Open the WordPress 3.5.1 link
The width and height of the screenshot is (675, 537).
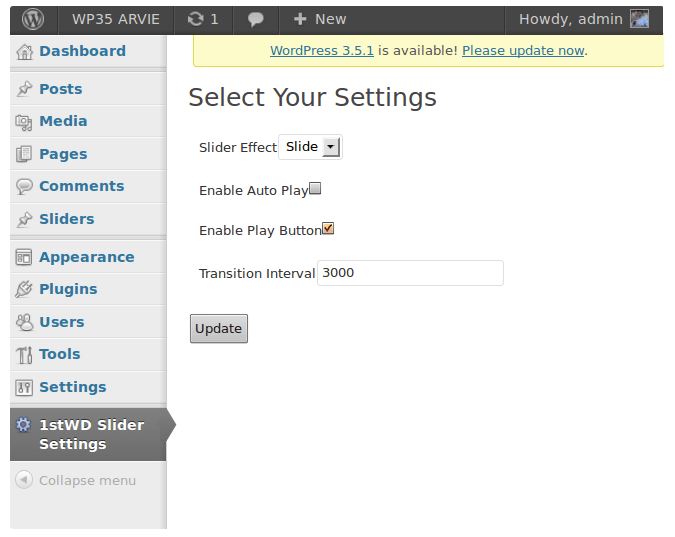(x=321, y=50)
